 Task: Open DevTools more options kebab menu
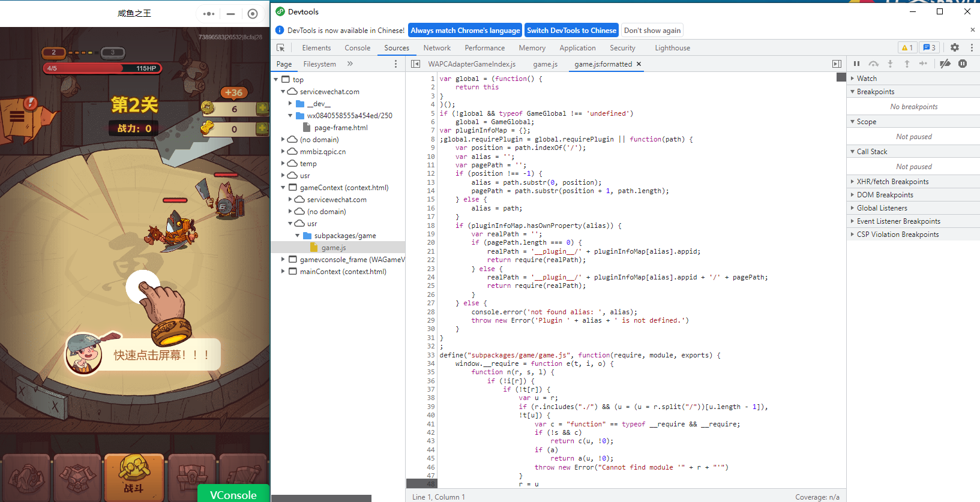pos(972,47)
